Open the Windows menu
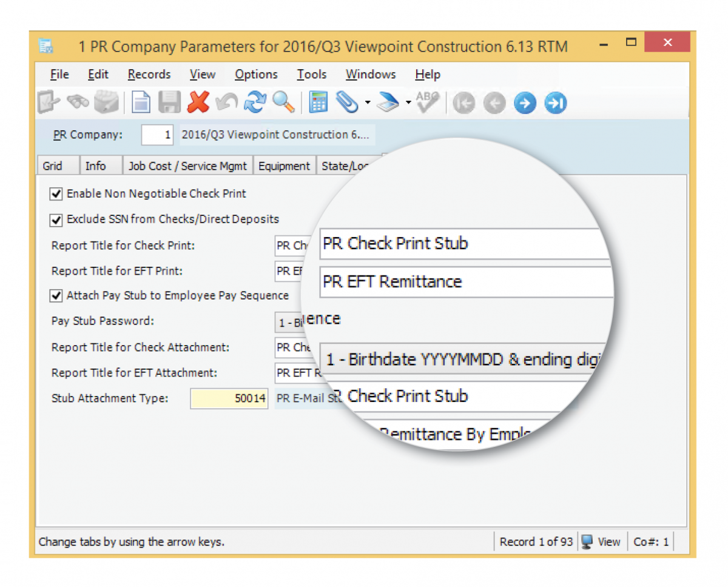Image resolution: width=728 pixels, height=587 pixels. (371, 75)
